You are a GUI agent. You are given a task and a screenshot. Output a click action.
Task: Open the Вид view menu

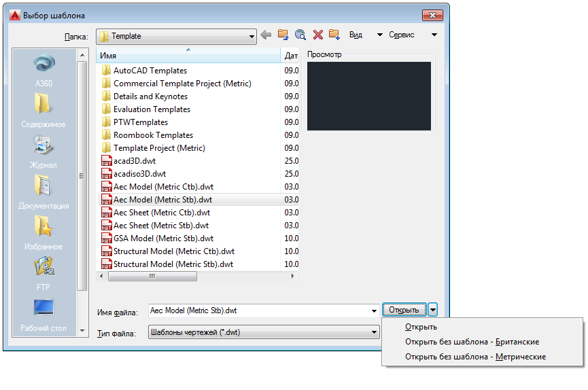366,35
